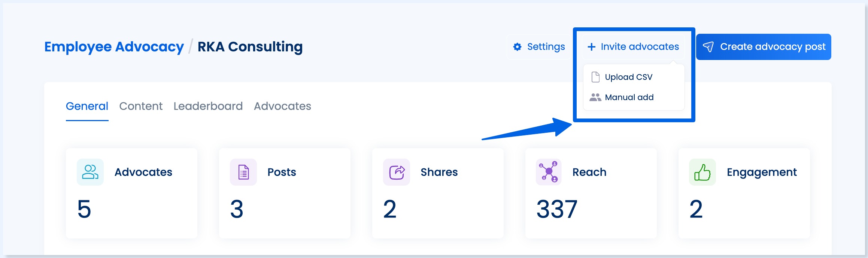Click the Shares card share icon
The image size is (868, 258).
pyautogui.click(x=397, y=172)
